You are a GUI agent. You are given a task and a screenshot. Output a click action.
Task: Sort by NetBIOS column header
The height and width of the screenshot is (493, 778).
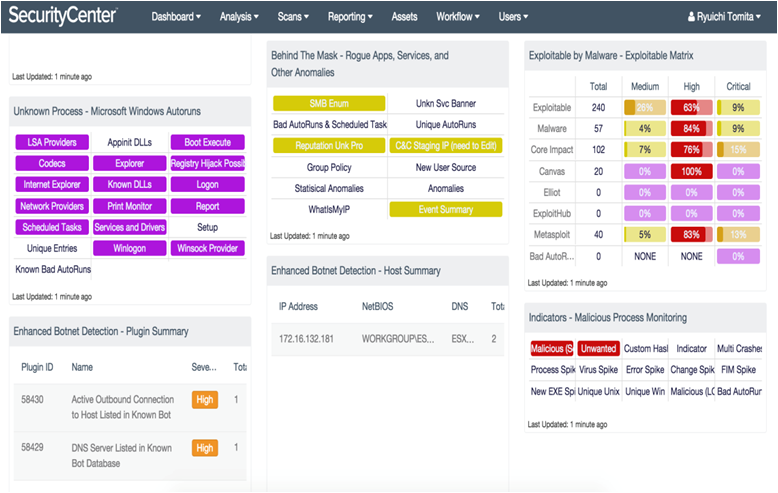[x=377, y=306]
